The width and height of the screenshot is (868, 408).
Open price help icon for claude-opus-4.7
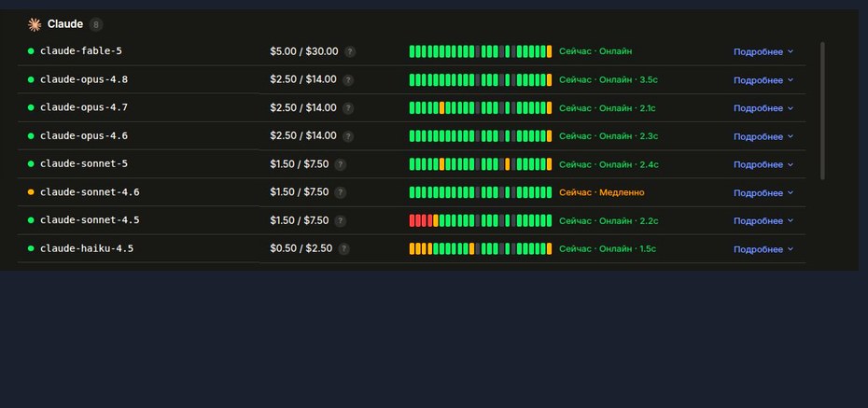(347, 108)
